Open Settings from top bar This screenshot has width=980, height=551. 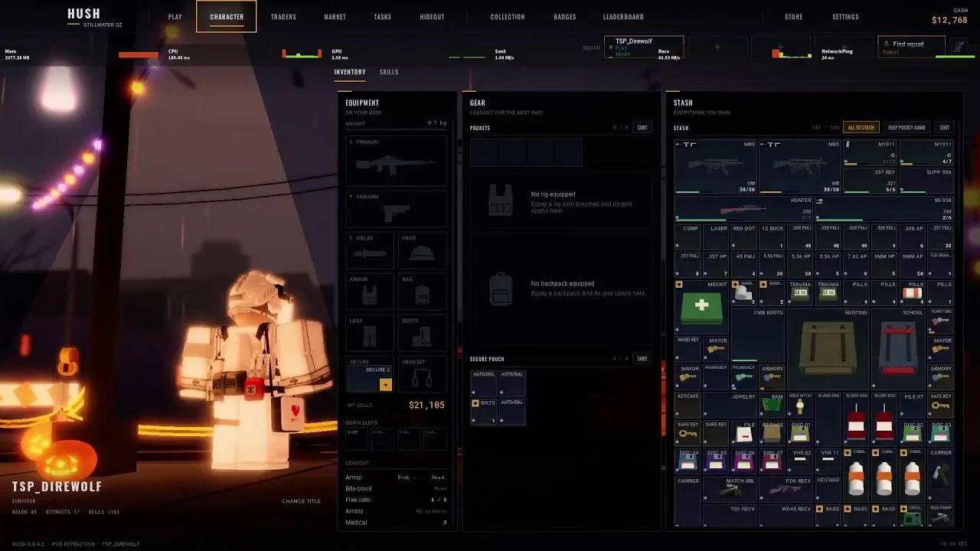tap(845, 17)
